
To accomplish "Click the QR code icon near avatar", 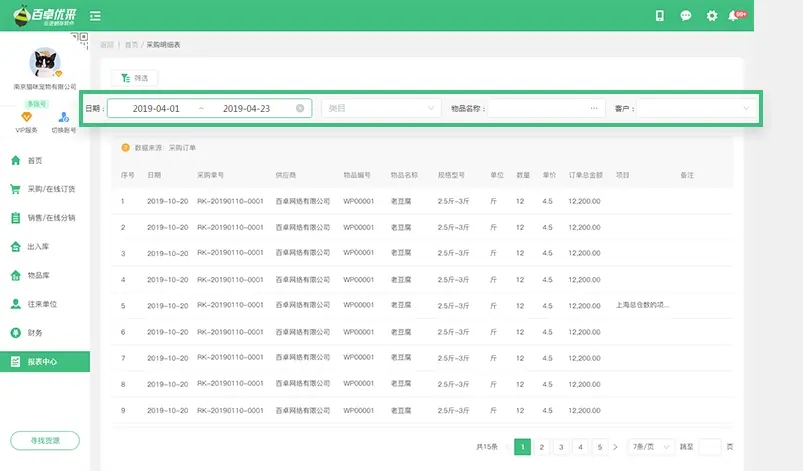I will click(83, 38).
